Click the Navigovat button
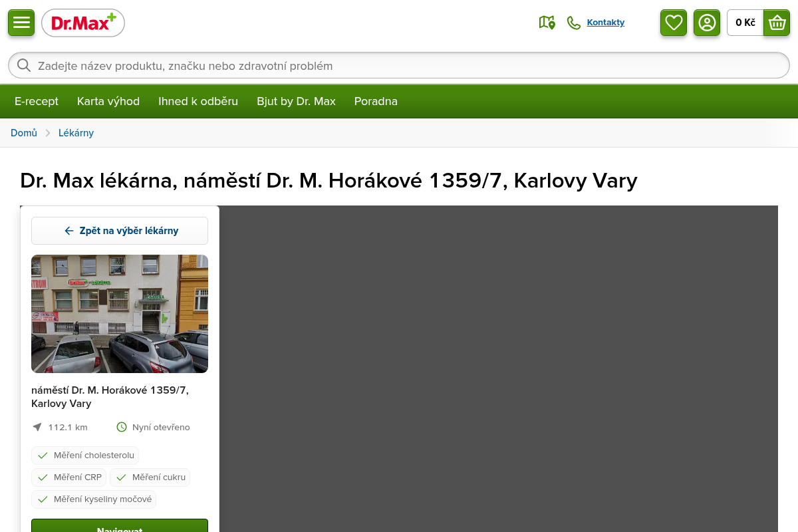The height and width of the screenshot is (532, 798). click(120, 525)
